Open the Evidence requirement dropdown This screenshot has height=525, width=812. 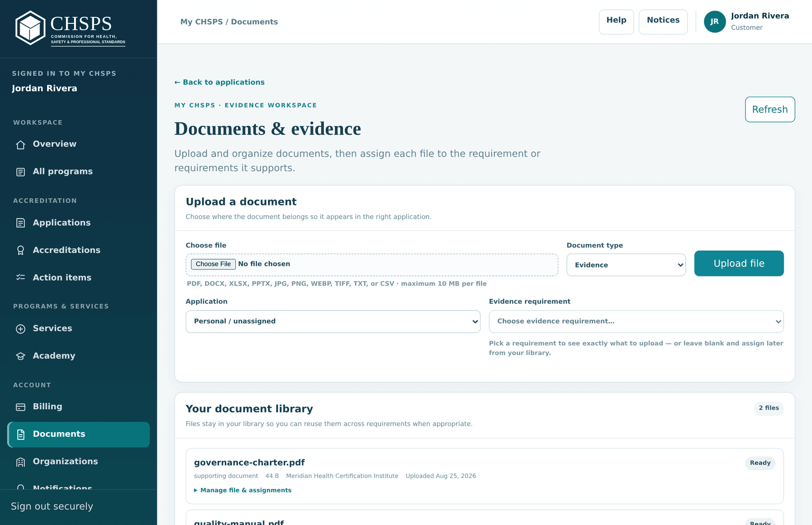pyautogui.click(x=636, y=322)
